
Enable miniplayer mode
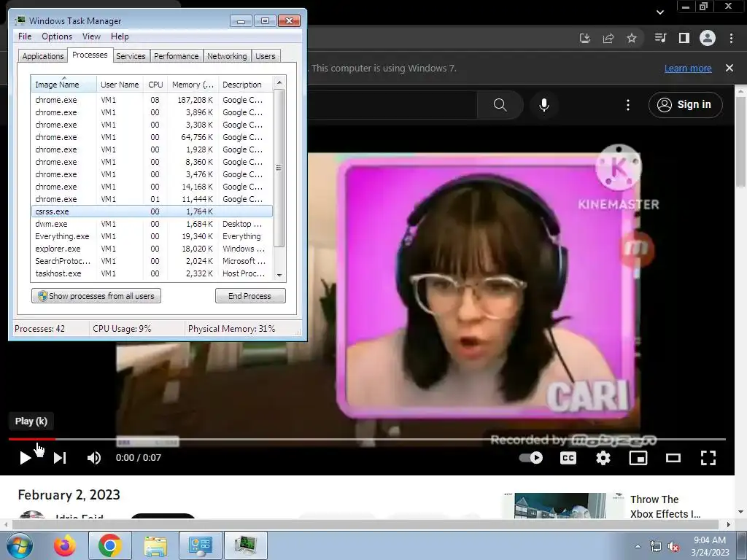click(638, 458)
